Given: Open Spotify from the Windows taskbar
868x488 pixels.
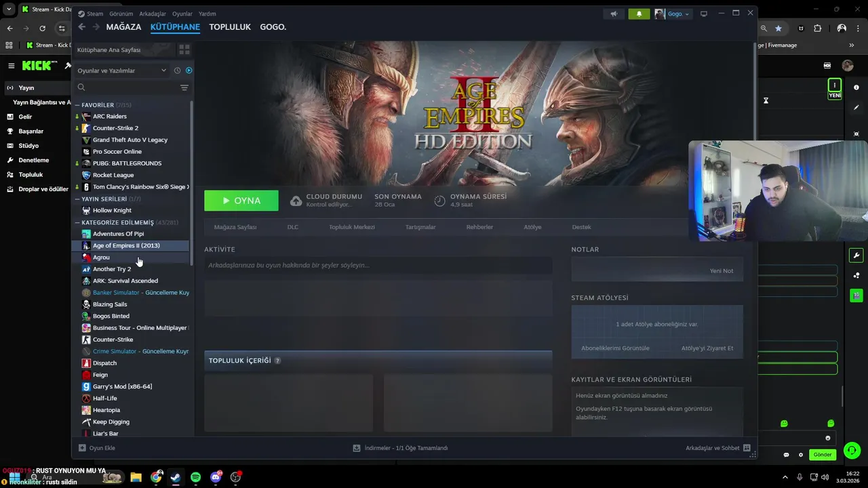Looking at the screenshot, I should click(x=195, y=477).
